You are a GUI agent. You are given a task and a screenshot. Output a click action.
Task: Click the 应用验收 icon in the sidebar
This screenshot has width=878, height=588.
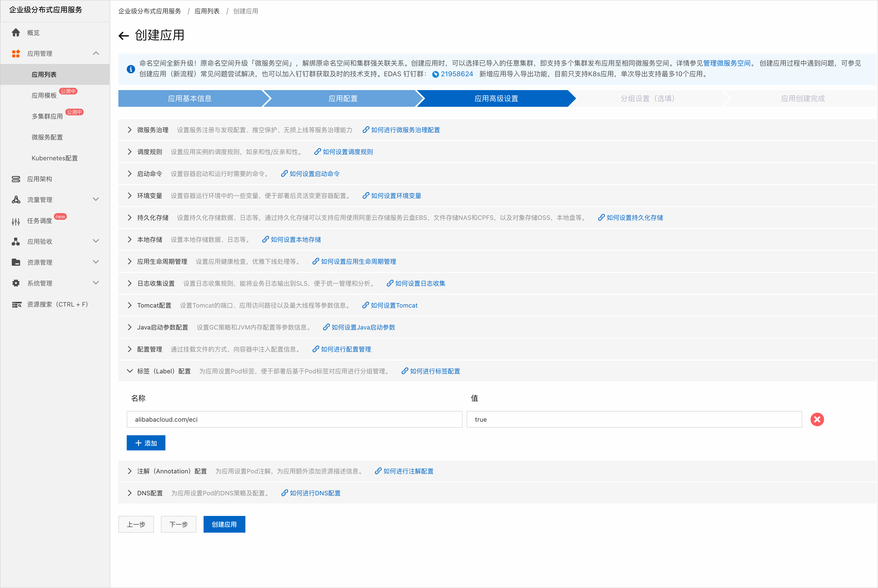tap(16, 242)
